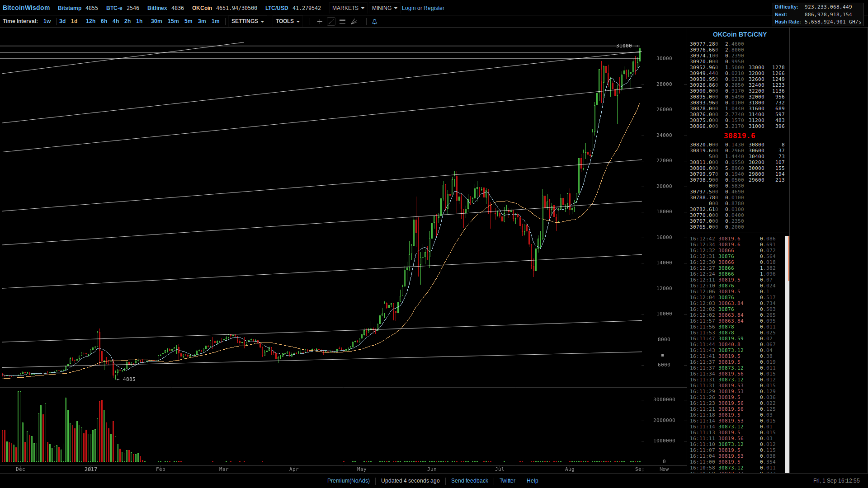Select the trendline drawing tool
Screen dimensions: 868x488
point(331,21)
